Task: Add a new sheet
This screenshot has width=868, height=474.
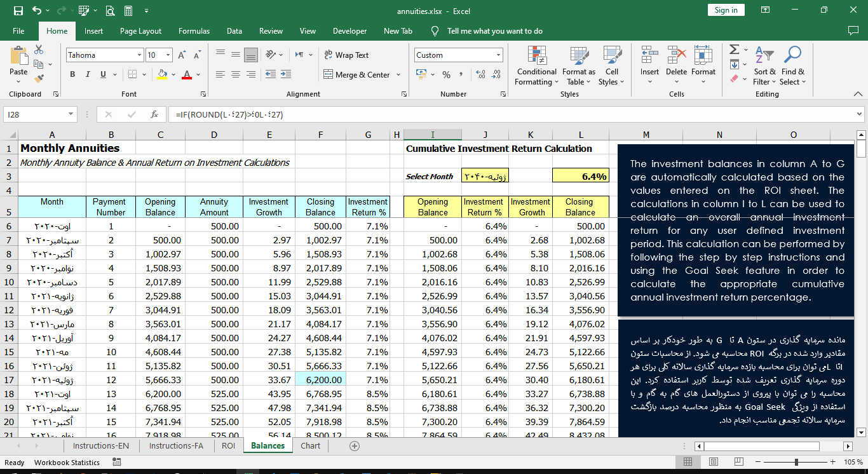Action: 355,446
